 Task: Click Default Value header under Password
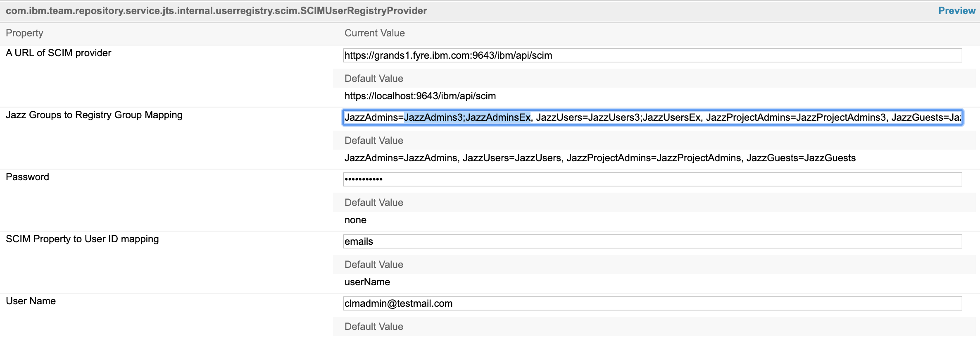tap(374, 203)
